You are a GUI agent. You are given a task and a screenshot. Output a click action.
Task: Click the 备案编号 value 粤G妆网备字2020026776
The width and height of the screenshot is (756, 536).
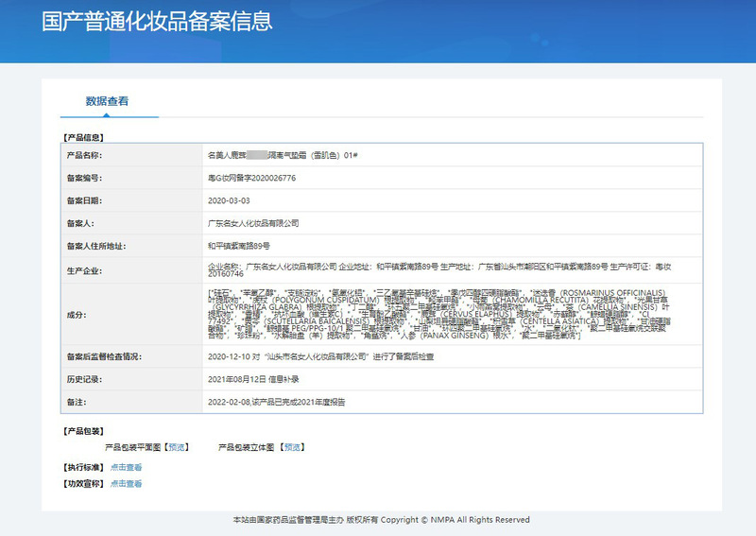click(251, 177)
